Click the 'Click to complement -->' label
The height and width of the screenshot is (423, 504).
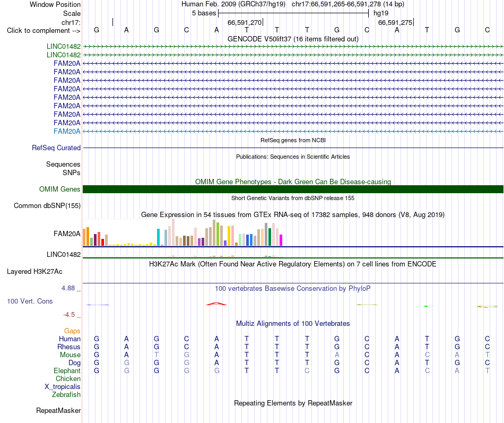[44, 31]
